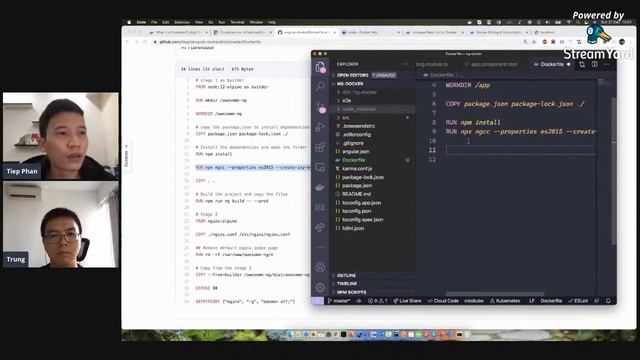Click the master branch in status bar

[x=339, y=301]
